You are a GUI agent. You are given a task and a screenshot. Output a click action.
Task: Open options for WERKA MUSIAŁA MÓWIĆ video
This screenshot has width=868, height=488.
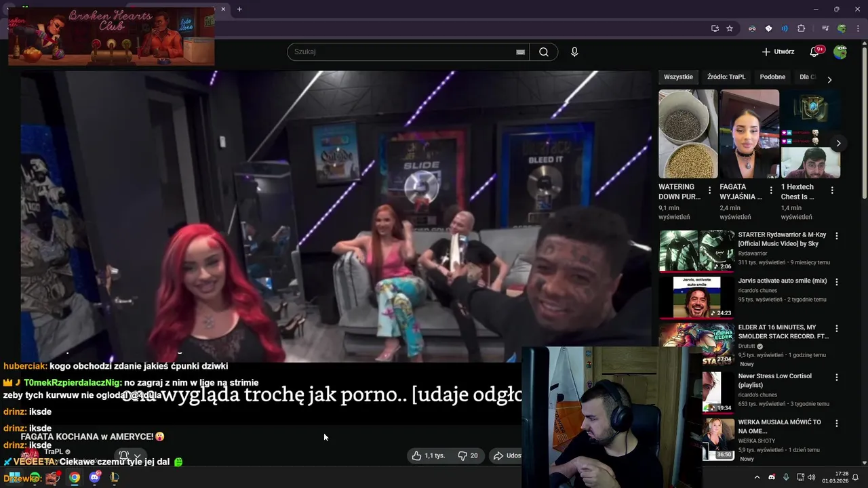[836, 423]
